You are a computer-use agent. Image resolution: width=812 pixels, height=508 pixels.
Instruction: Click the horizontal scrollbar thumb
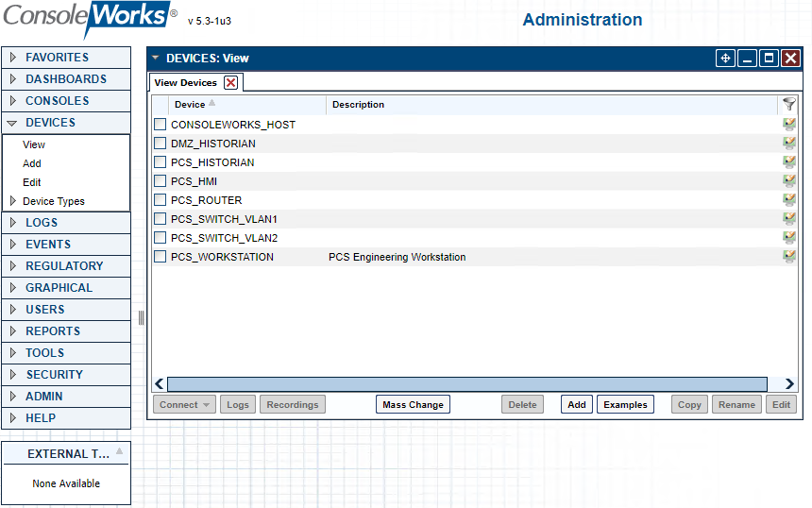(467, 383)
